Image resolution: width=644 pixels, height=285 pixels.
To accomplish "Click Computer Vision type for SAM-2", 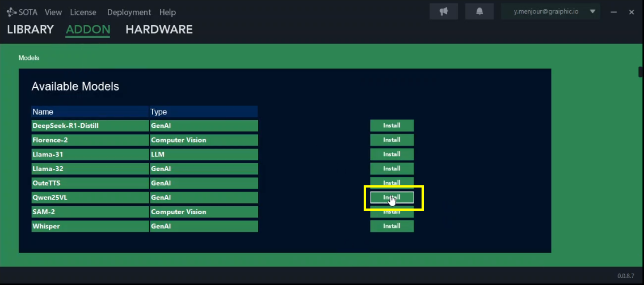I will click(x=204, y=211).
